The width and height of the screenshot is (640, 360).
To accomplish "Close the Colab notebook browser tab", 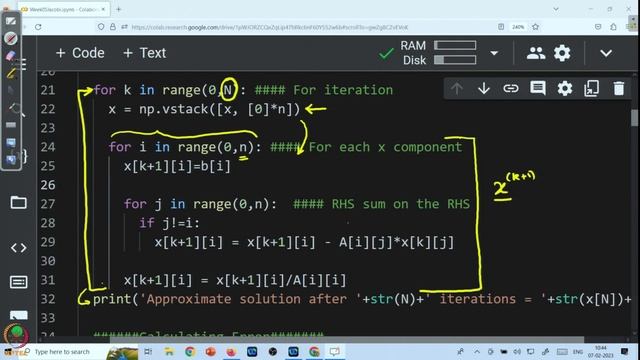I will tap(104, 9).
